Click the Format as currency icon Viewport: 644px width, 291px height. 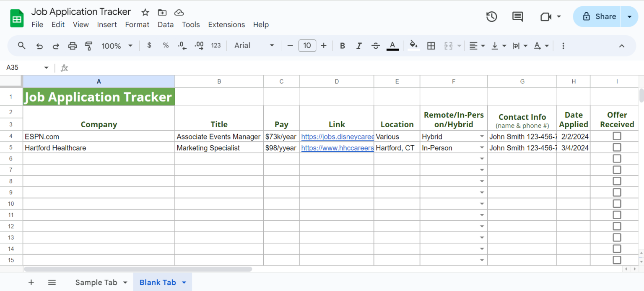[x=149, y=45]
